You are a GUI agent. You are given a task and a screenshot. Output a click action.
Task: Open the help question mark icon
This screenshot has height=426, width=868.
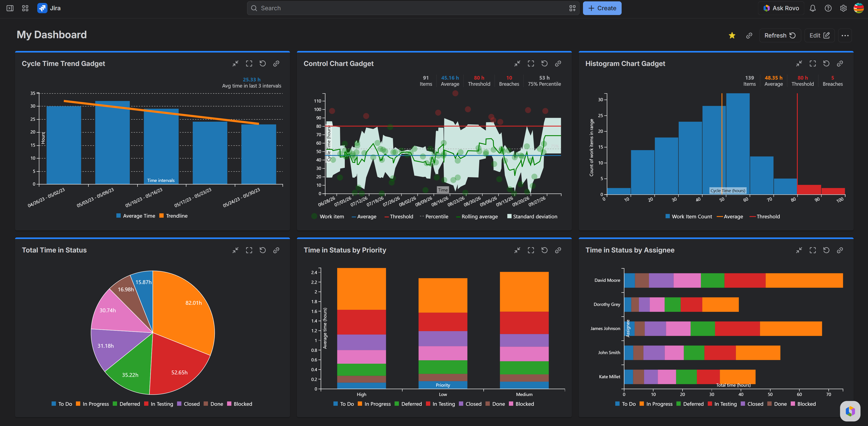click(828, 8)
